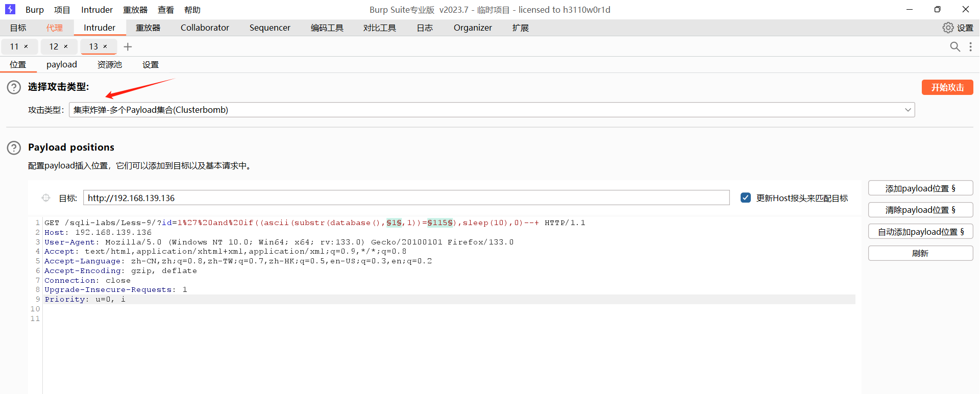Open the 资源池 sub-tab
This screenshot has width=980, height=394.
[110, 64]
